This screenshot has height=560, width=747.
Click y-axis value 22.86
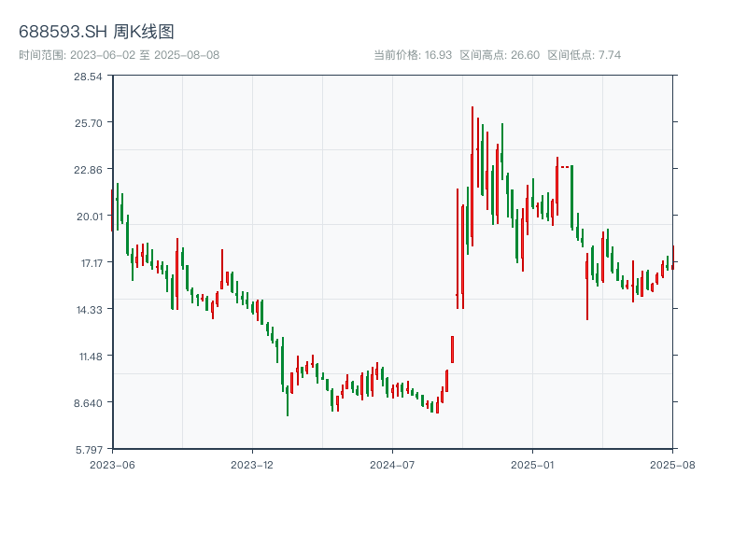tap(88, 170)
